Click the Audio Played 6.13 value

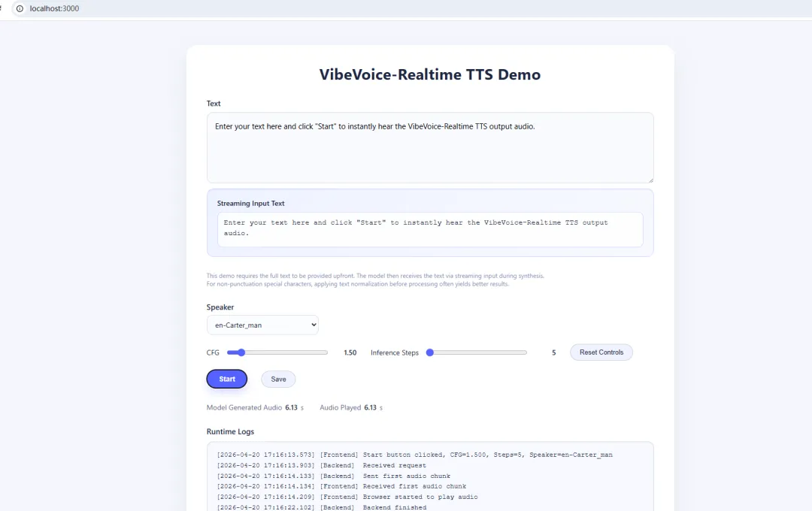pyautogui.click(x=370, y=407)
